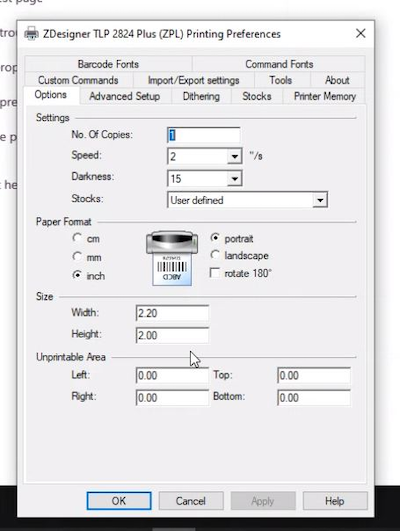
Task: Click the Height: label
Action: [86, 334]
